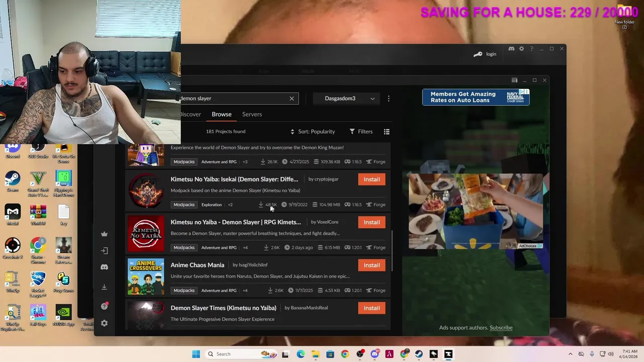
Task: Install Kimetsu No Yaiba: Isekai modpack
Action: point(372,179)
